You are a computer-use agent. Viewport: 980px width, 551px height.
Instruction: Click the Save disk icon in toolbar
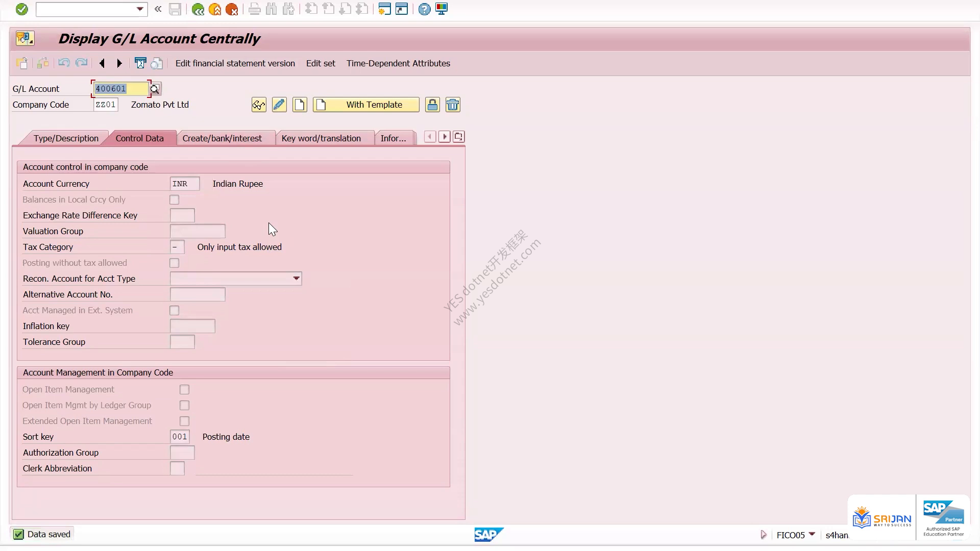175,9
